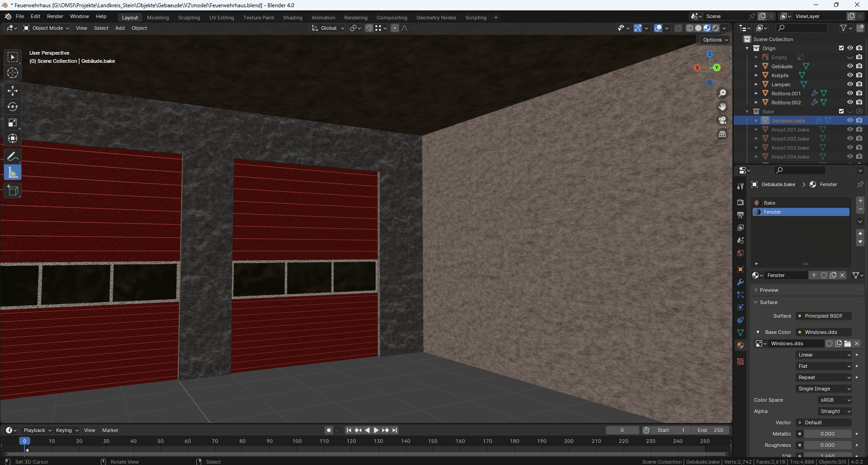The height and width of the screenshot is (465, 868).
Task: Uncheck the Origin collection checkbox
Action: [841, 48]
